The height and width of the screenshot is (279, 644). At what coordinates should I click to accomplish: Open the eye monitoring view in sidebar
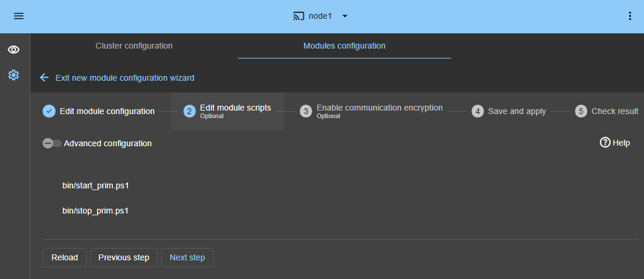click(x=13, y=50)
